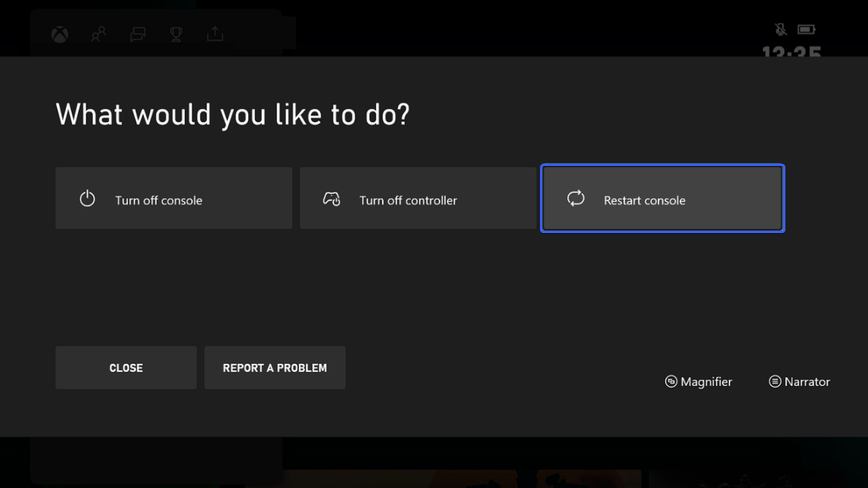Open capture and share upload icon
Viewport: 868px width, 488px height.
215,34
